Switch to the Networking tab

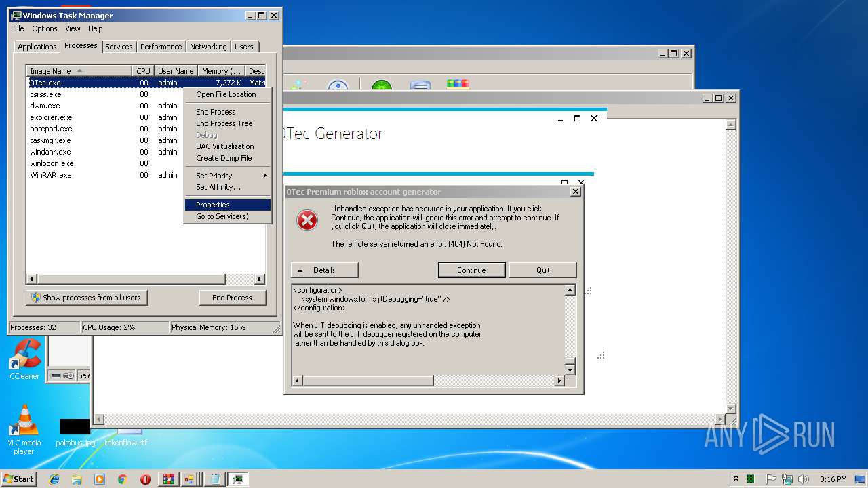(208, 47)
